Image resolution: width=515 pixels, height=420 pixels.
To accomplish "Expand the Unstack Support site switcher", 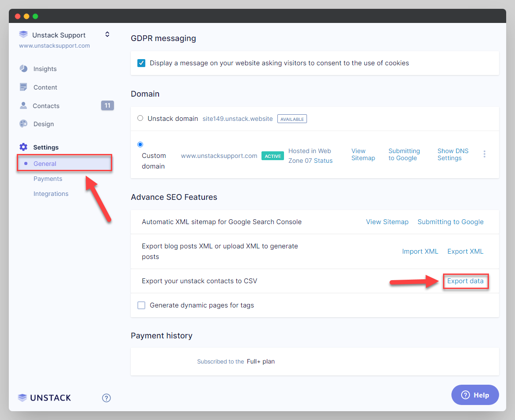I will (x=107, y=34).
